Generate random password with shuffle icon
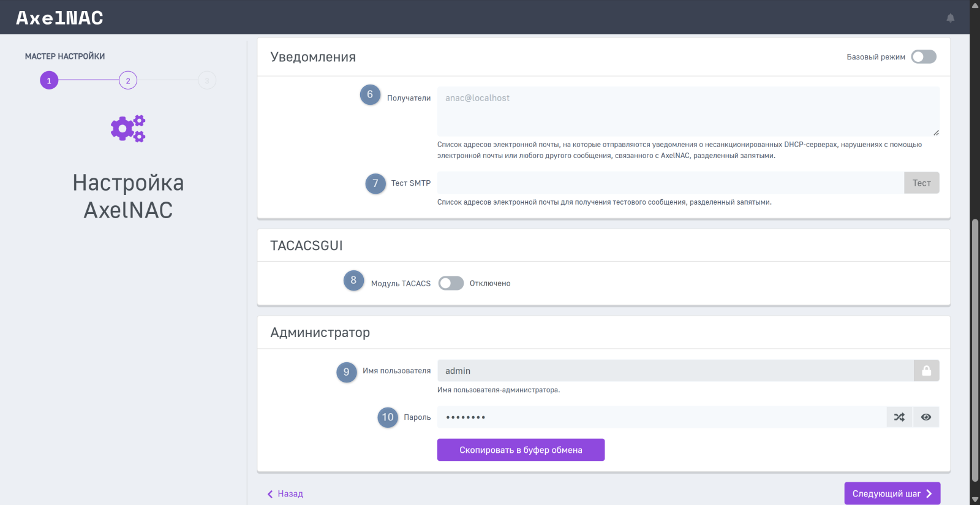980x505 pixels. point(899,417)
